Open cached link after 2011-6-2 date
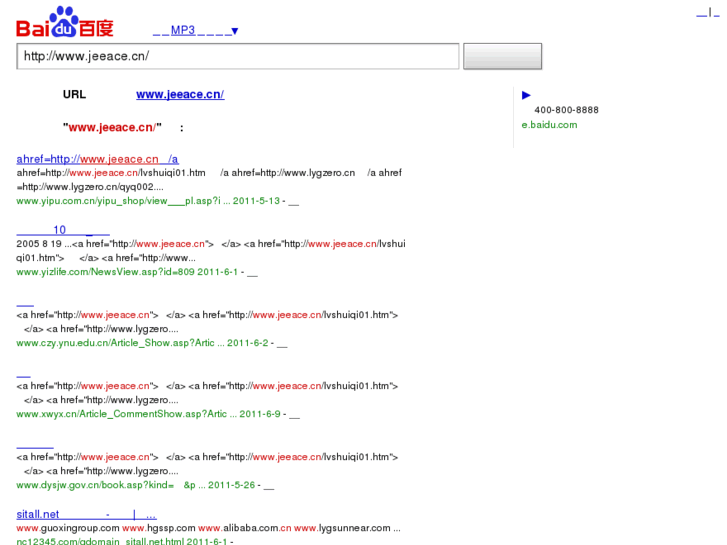This screenshot has width=727, height=545. [282, 344]
